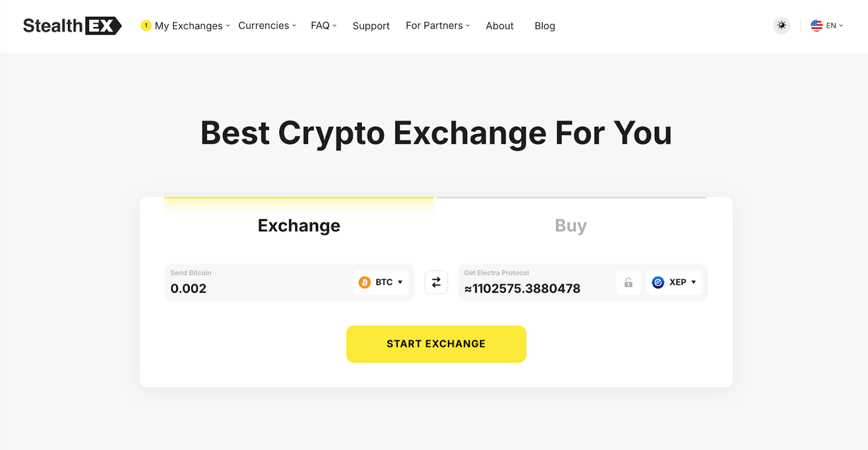Switch to the Buy tab
868x450 pixels.
(571, 225)
